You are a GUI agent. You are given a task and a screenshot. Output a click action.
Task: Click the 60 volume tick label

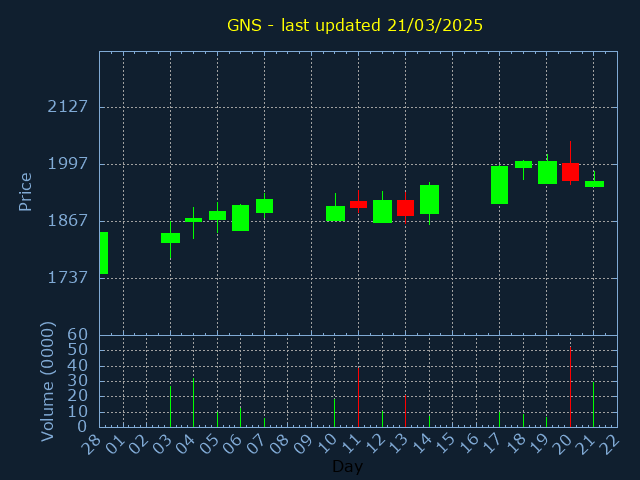(x=78, y=335)
